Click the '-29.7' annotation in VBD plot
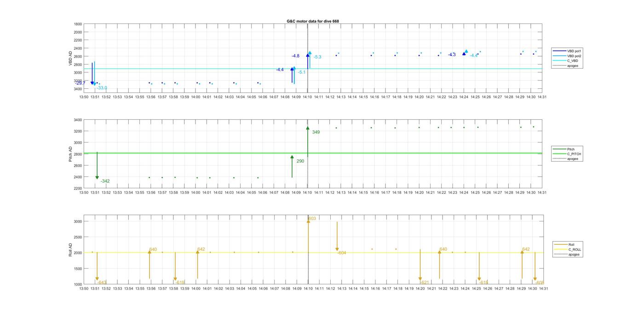644x319 pixels. tap(80, 83)
